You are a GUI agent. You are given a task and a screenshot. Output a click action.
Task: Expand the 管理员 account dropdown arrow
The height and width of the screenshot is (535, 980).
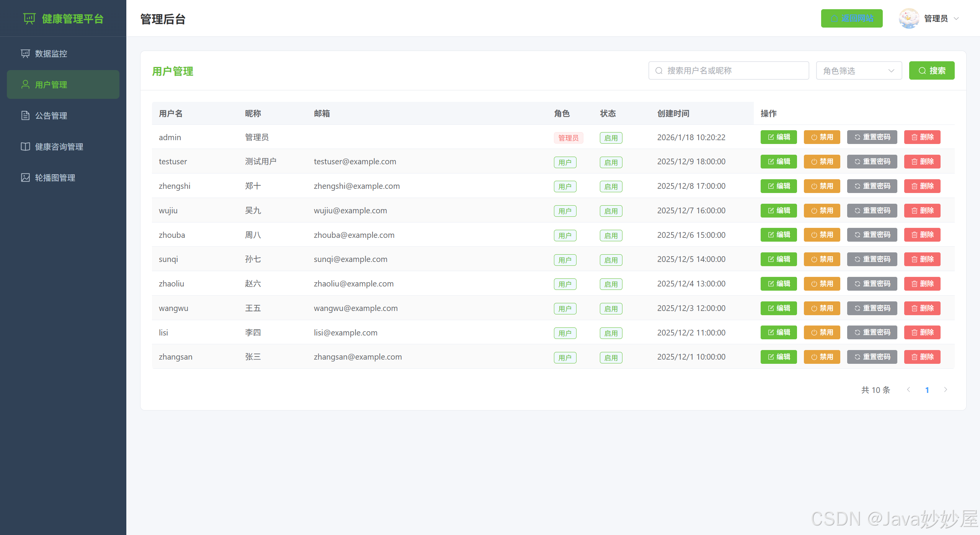(956, 18)
